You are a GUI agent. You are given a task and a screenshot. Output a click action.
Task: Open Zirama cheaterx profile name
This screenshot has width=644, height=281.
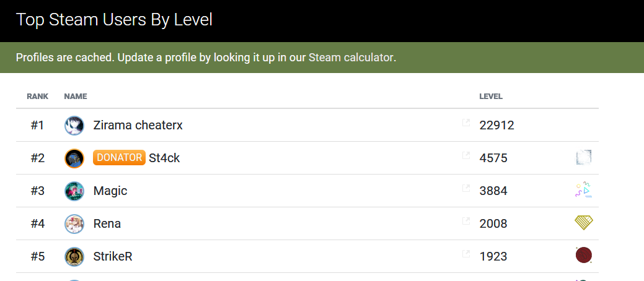click(x=138, y=125)
